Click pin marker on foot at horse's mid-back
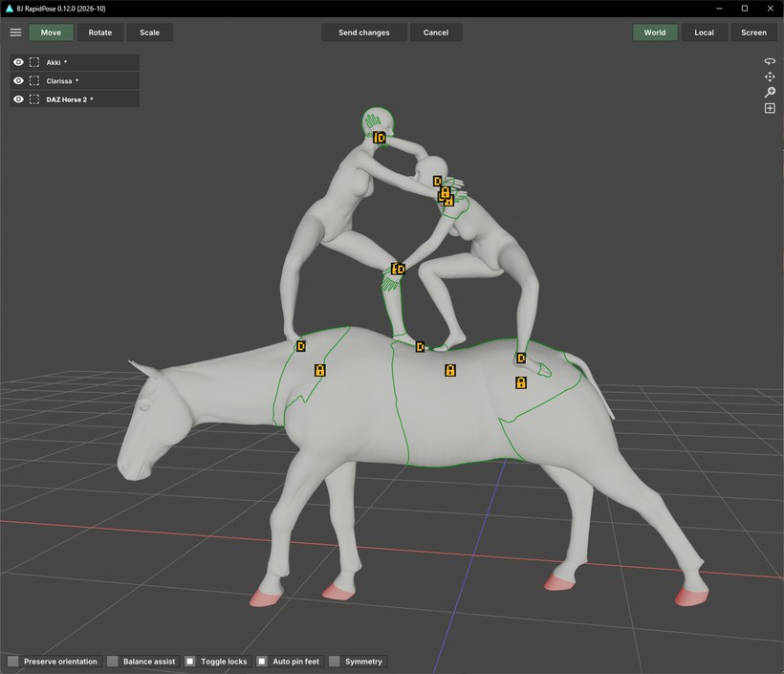This screenshot has width=784, height=674. coord(420,346)
